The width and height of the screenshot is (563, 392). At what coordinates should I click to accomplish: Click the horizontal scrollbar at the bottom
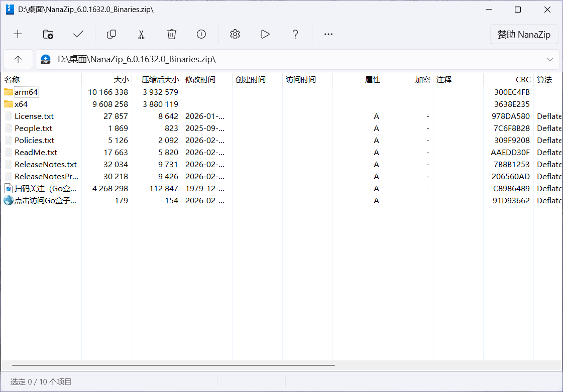point(173,365)
